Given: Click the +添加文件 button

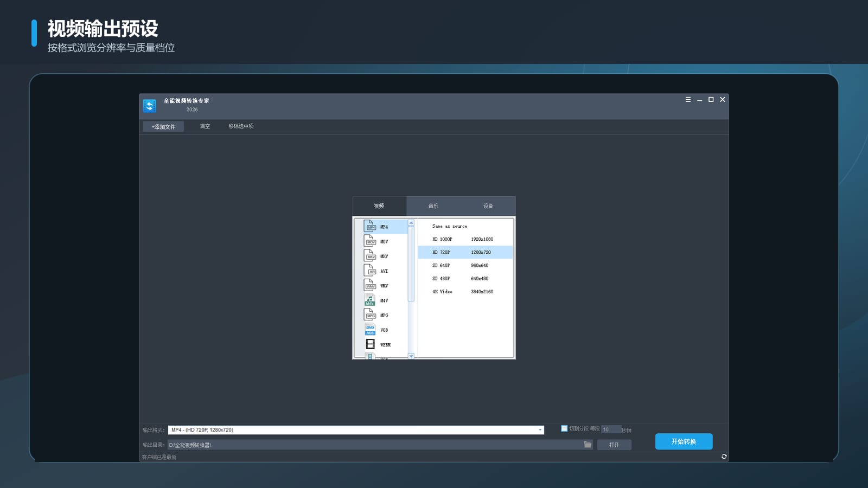Looking at the screenshot, I should (x=163, y=127).
